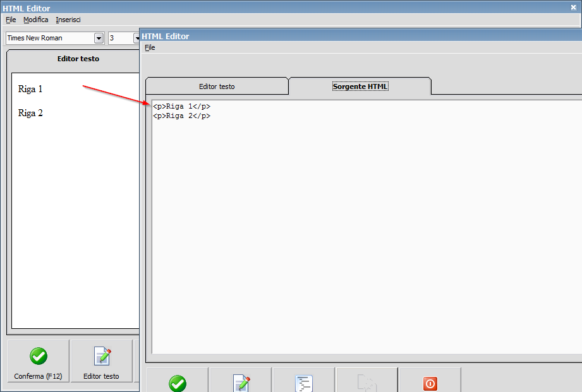
Task: Switch to the Editor testo tab in the front window
Action: (x=217, y=86)
